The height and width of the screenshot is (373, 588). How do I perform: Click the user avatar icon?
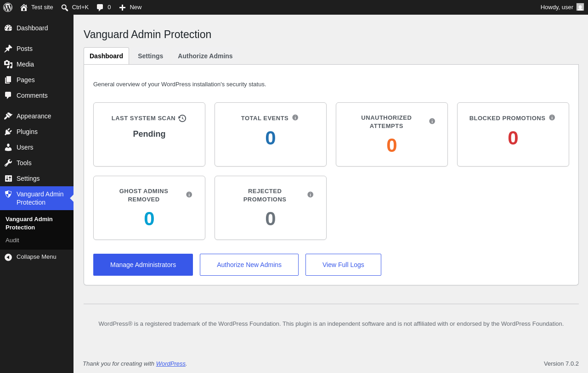(x=580, y=7)
